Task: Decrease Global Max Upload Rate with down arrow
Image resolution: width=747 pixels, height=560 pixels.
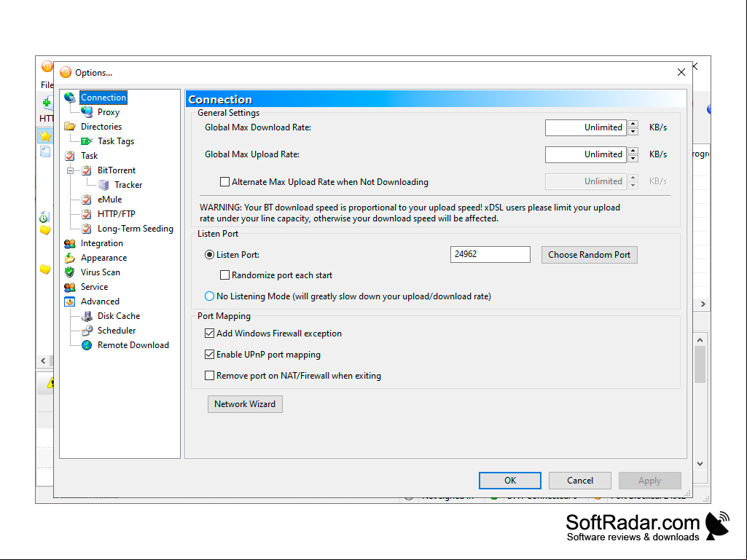Action: 633,158
